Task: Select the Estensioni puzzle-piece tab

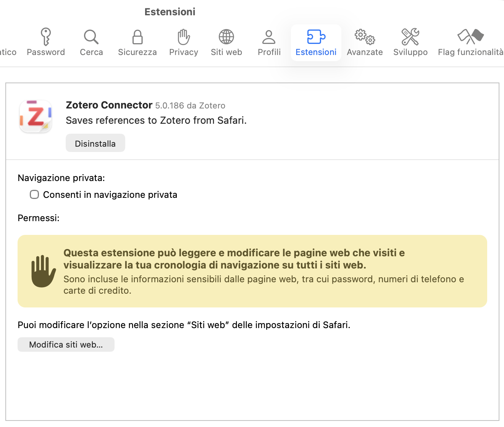Action: [316, 42]
